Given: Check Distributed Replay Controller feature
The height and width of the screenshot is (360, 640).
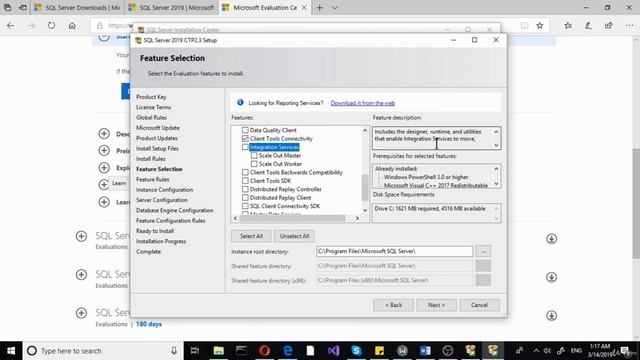Looking at the screenshot, I should (x=245, y=189).
